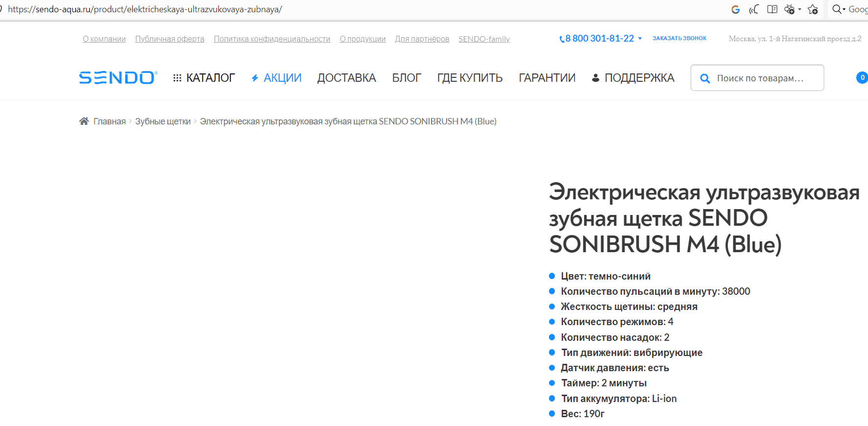Click the product title SENDO SONIBRUSH M4 heading
The width and height of the screenshot is (868, 426).
click(704, 218)
